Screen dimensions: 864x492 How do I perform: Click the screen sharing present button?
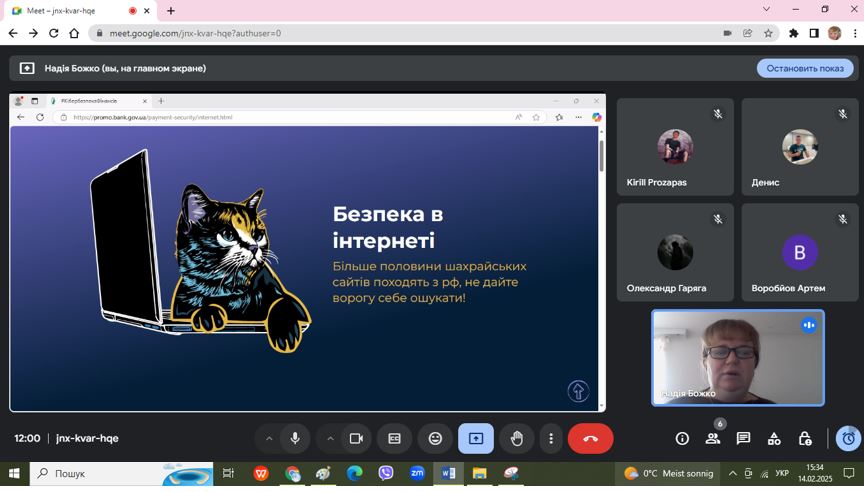(476, 438)
